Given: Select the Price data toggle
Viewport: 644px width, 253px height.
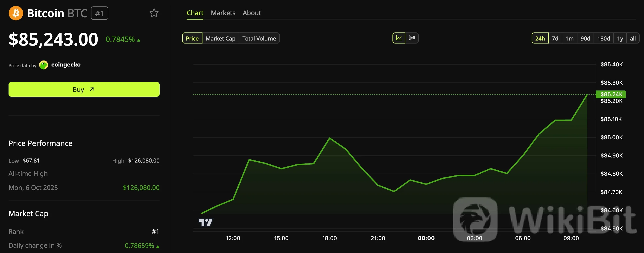Looking at the screenshot, I should coord(192,38).
